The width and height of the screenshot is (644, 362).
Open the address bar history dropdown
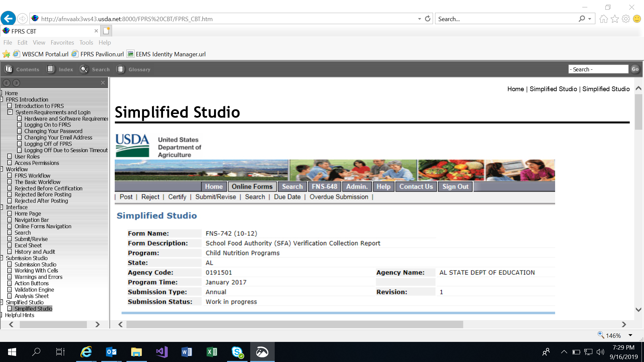419,19
